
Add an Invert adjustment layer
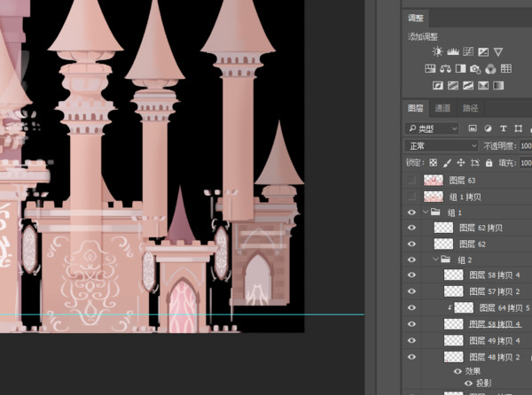[438, 85]
